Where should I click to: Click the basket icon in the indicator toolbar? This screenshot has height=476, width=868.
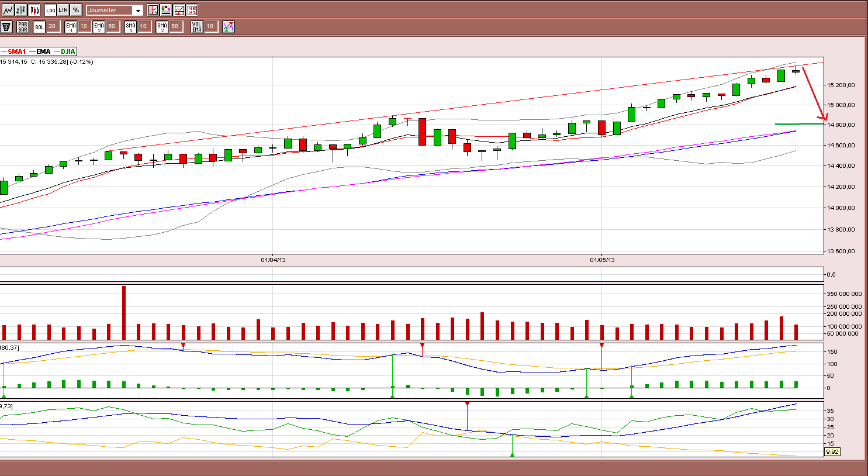point(6,27)
